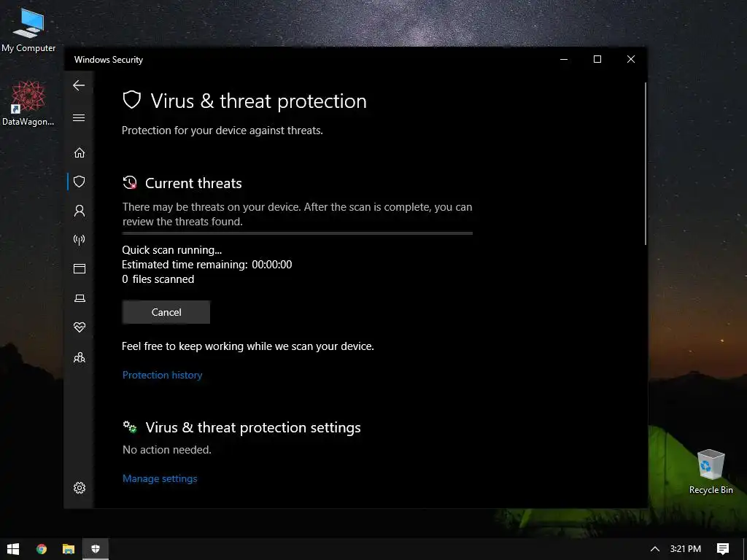Maximize the Windows Security window

pos(597,59)
